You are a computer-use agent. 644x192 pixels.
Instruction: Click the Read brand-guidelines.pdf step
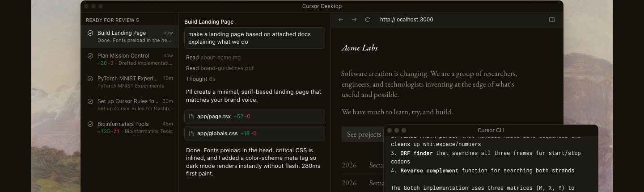220,68
